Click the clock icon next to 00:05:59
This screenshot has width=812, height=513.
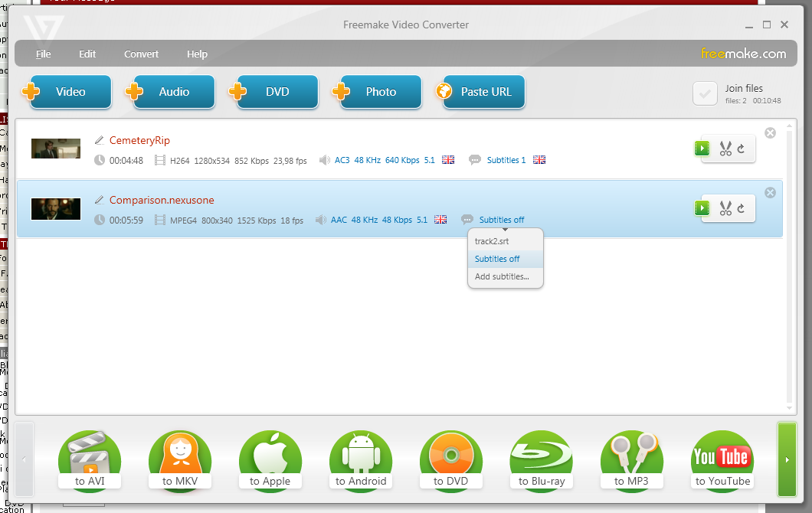tap(100, 220)
